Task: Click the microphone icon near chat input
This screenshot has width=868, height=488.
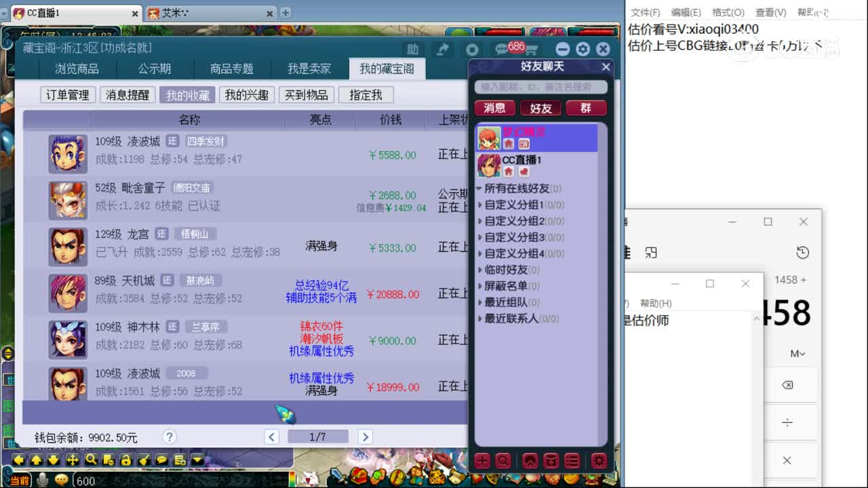Action: [42, 479]
